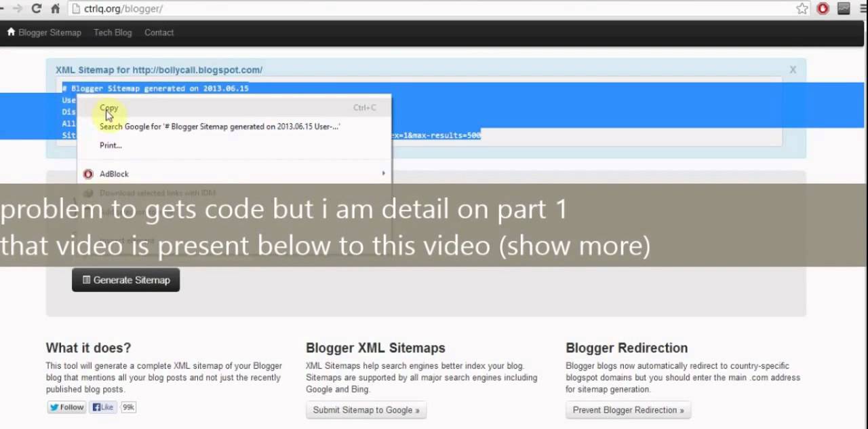This screenshot has height=429, width=868.
Task: Click Prevent Blogger Redirection button
Action: click(628, 410)
